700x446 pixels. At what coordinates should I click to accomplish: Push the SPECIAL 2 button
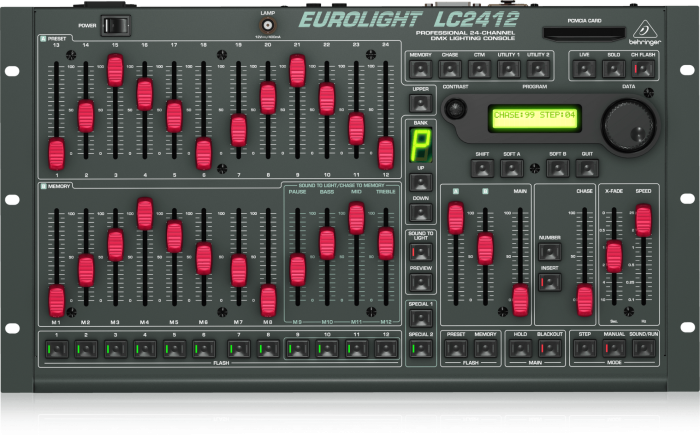[421, 349]
